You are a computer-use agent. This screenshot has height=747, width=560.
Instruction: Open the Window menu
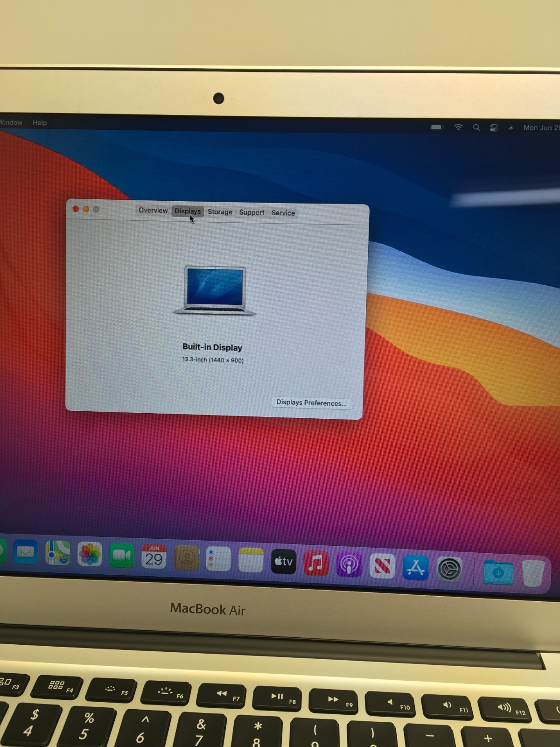pyautogui.click(x=11, y=122)
